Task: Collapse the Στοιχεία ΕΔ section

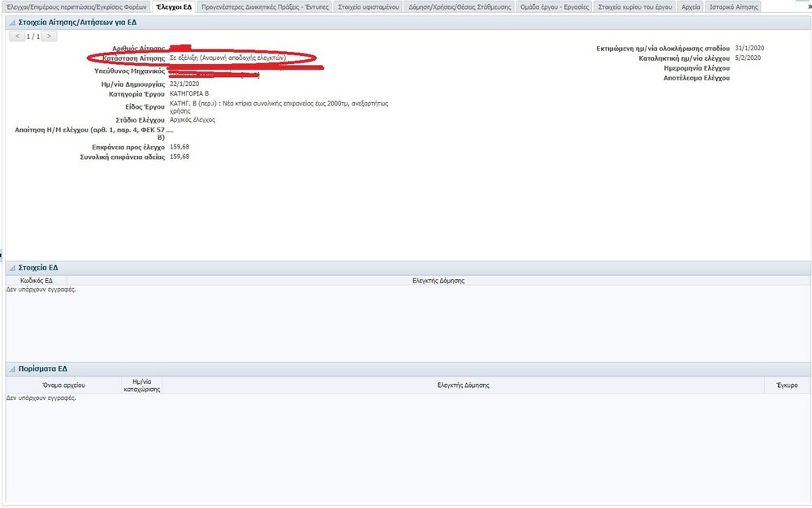Action: tap(11, 267)
